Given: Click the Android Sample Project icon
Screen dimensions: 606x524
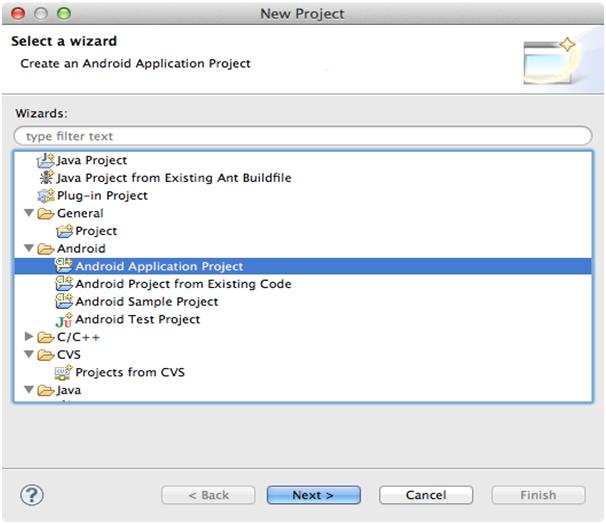Looking at the screenshot, I should coord(64,301).
